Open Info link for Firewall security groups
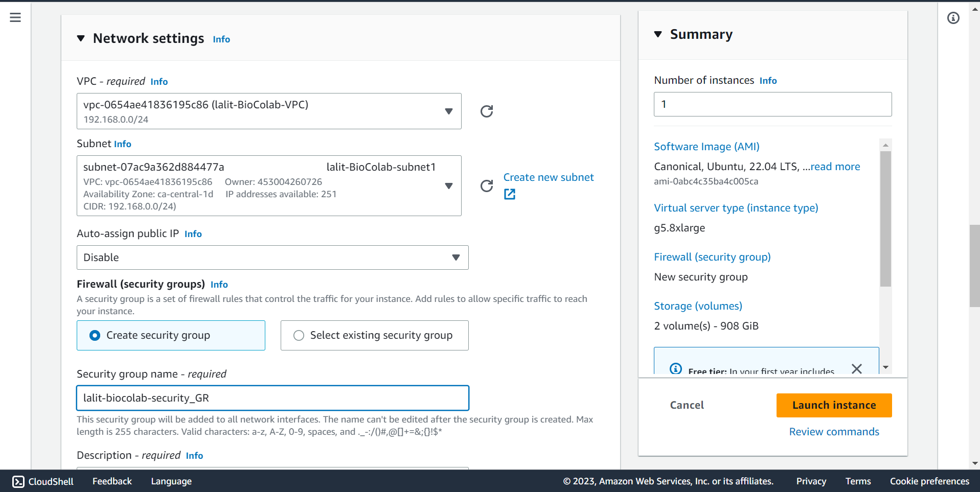The height and width of the screenshot is (492, 980). 219,285
